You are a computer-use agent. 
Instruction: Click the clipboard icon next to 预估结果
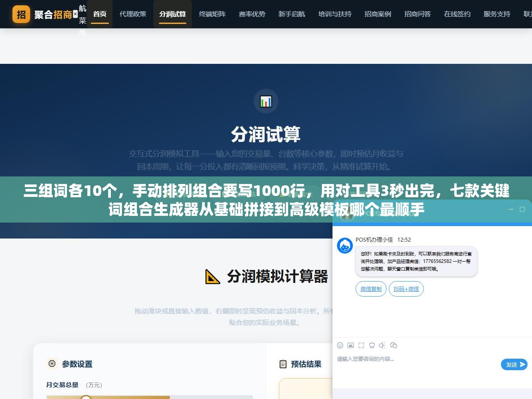[x=283, y=364]
